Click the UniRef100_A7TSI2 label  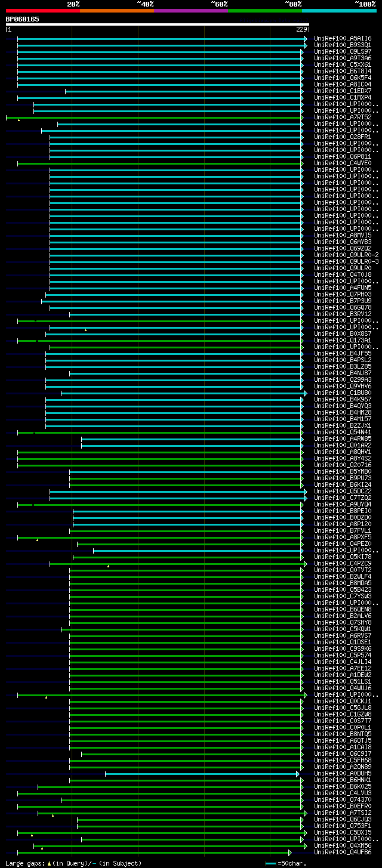point(343,813)
